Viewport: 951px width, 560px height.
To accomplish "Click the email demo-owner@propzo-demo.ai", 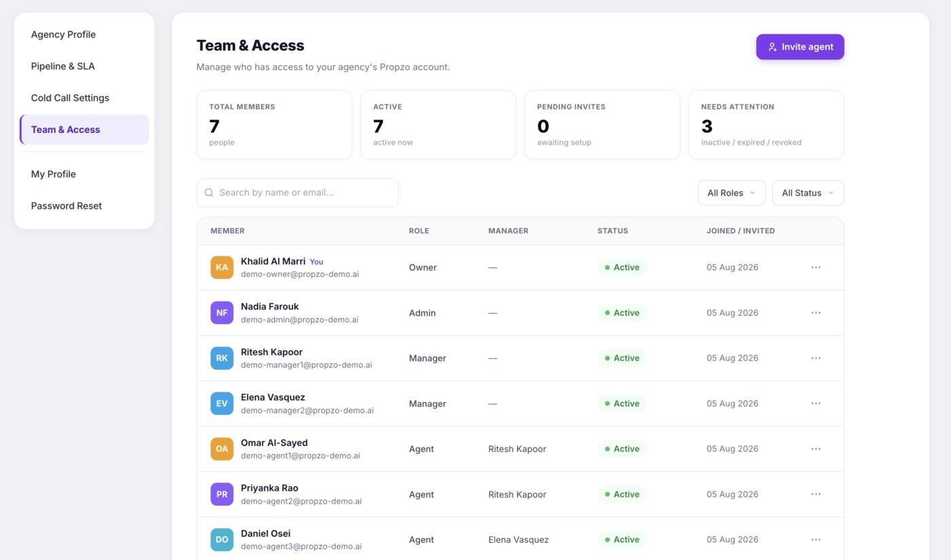I will pos(300,274).
